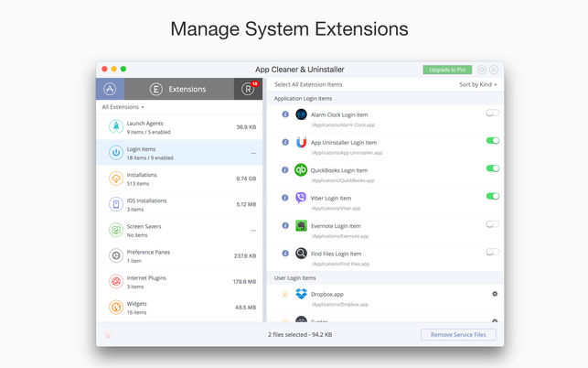
Task: Click info icon for Alarm Clock Login Item
Action: (x=285, y=114)
